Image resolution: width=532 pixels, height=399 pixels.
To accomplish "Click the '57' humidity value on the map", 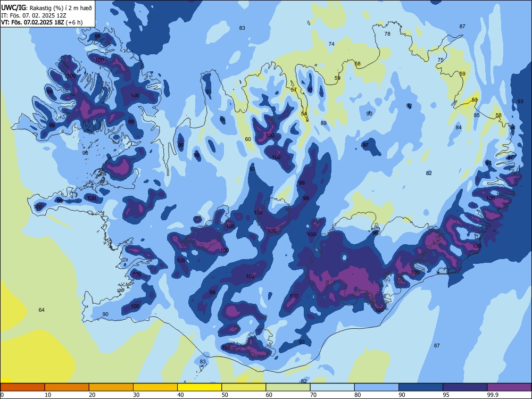I will 294,89.
